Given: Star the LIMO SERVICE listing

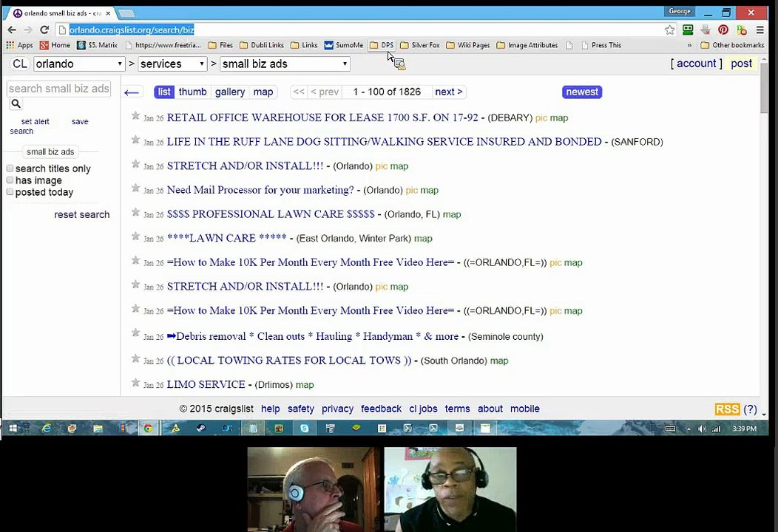Looking at the screenshot, I should [135, 382].
